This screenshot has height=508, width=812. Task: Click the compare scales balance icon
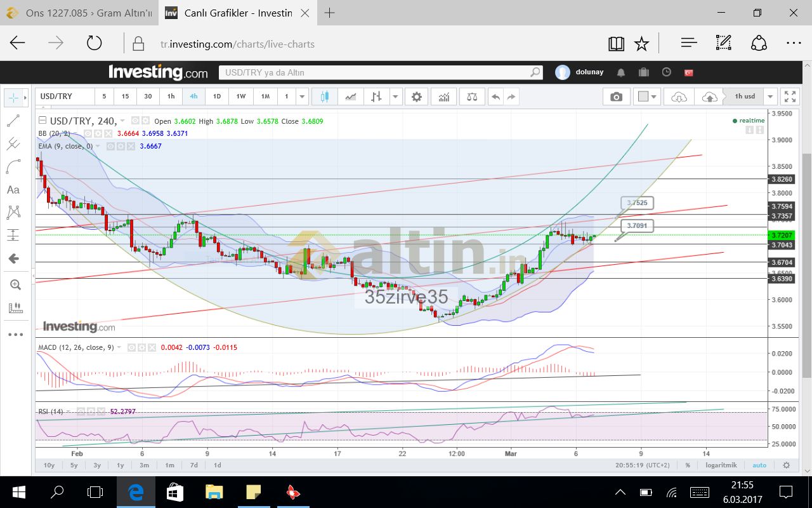point(472,97)
